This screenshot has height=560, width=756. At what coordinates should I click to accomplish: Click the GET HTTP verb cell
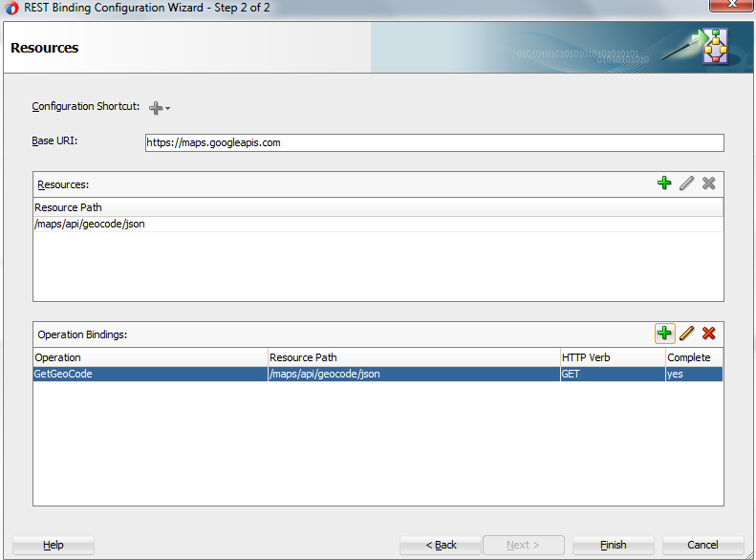[x=613, y=374]
